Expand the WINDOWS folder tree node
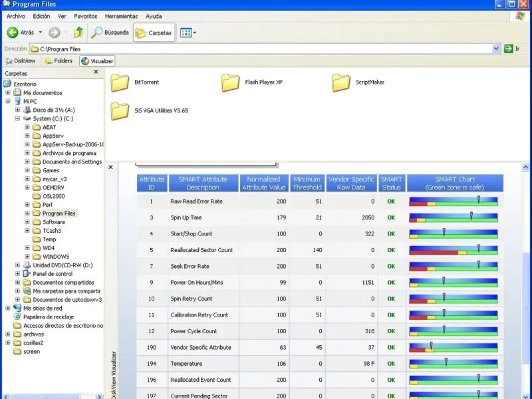Image resolution: width=532 pixels, height=399 pixels. tap(27, 257)
